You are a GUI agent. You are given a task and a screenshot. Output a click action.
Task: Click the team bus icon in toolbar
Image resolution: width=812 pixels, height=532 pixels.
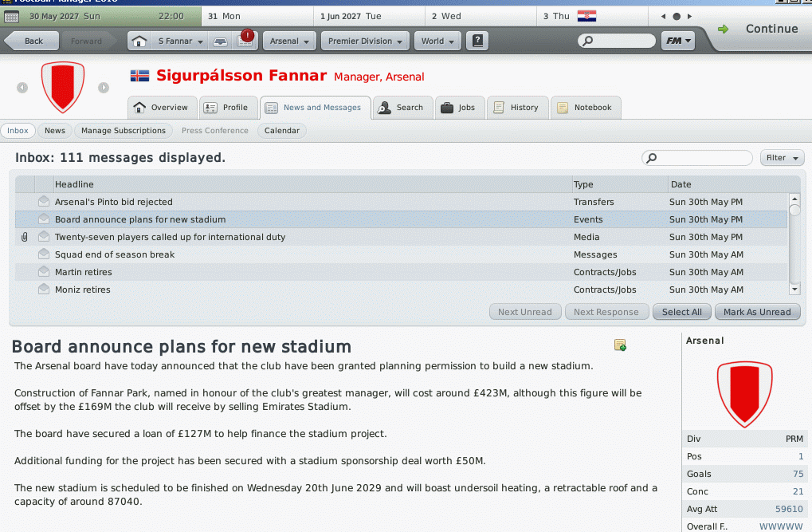221,41
